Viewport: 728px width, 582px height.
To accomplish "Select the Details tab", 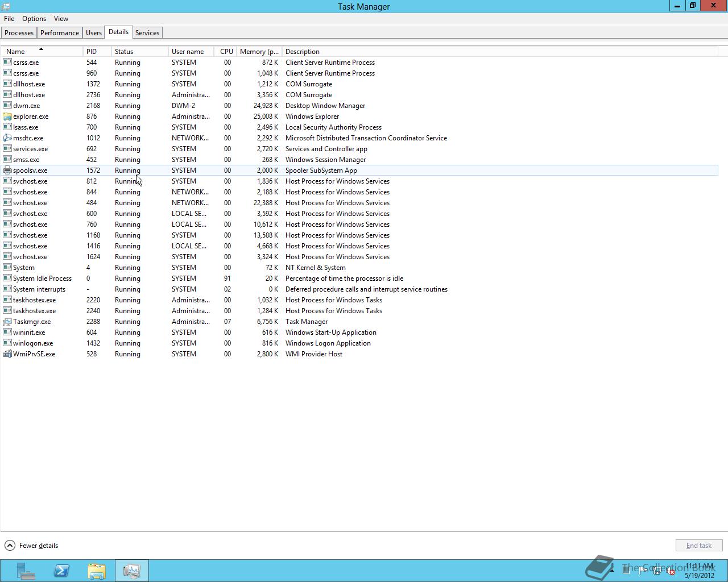I will click(118, 32).
